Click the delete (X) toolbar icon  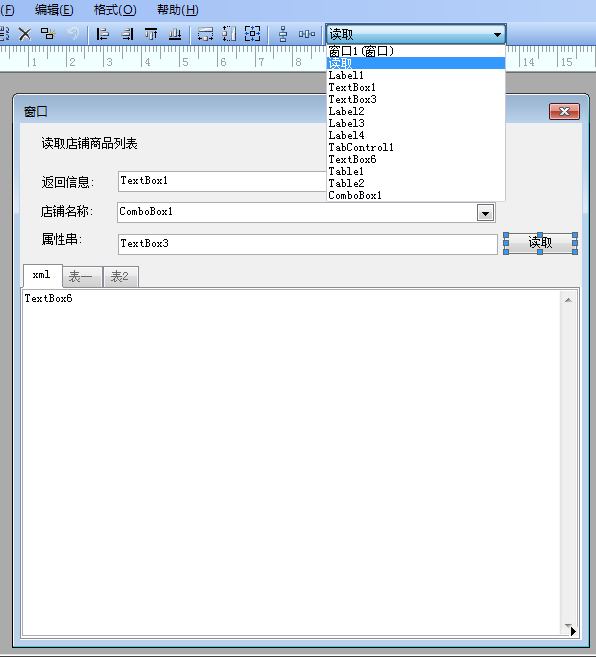pos(25,34)
